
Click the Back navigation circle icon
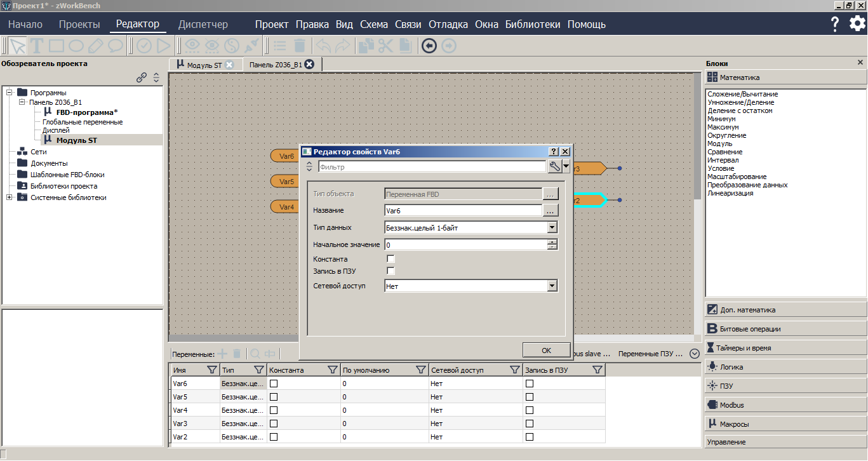tap(429, 45)
